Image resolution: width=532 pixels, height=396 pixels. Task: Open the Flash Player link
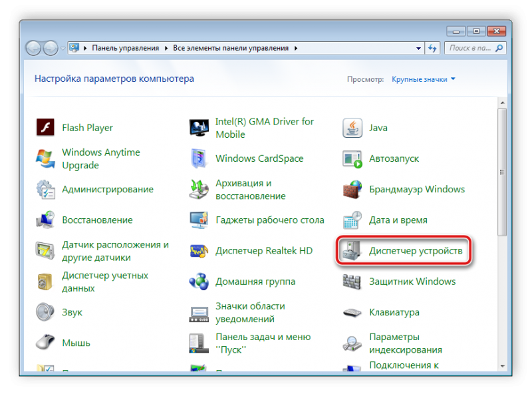click(x=88, y=128)
